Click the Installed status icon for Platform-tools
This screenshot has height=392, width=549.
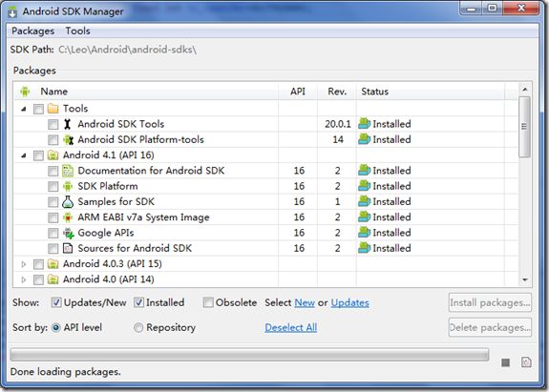364,139
